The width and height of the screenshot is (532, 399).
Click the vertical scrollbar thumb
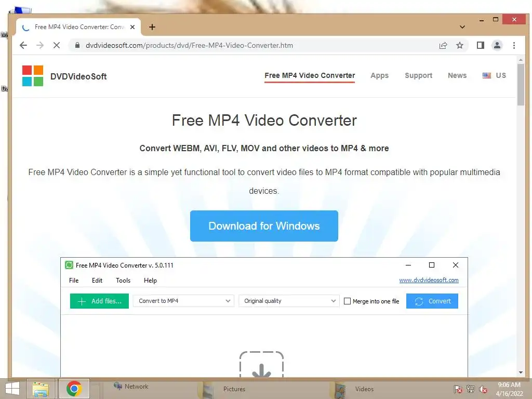point(521,85)
